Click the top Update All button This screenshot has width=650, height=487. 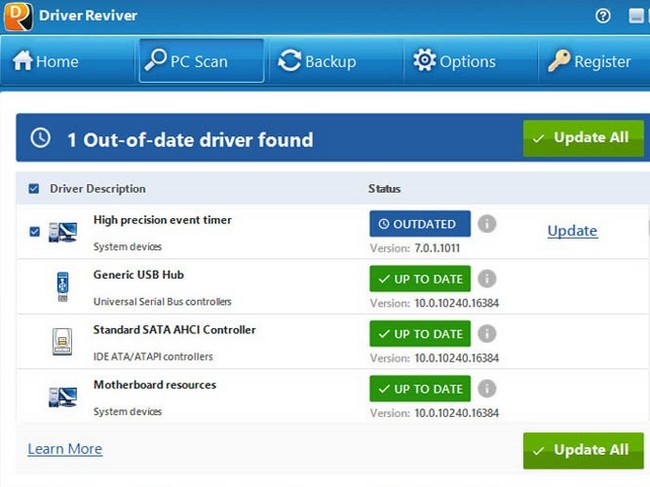coord(583,138)
